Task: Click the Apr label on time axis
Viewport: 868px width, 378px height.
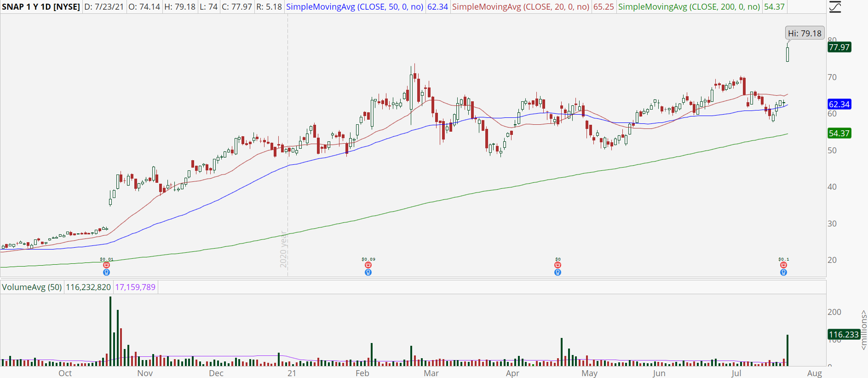Action: pyautogui.click(x=512, y=373)
